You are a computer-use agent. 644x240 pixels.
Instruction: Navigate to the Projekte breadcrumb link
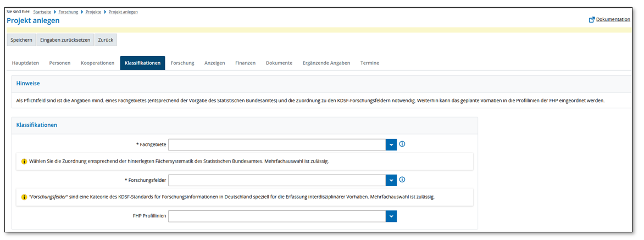(93, 12)
